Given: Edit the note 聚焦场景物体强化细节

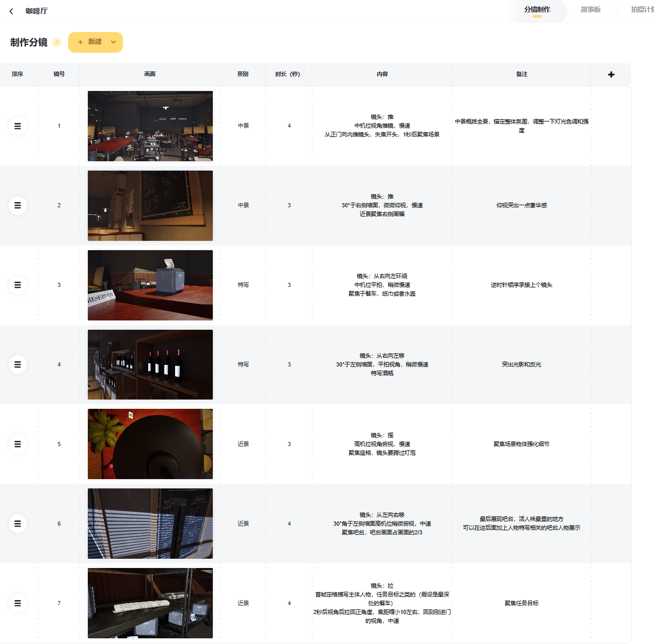Looking at the screenshot, I should (x=522, y=444).
